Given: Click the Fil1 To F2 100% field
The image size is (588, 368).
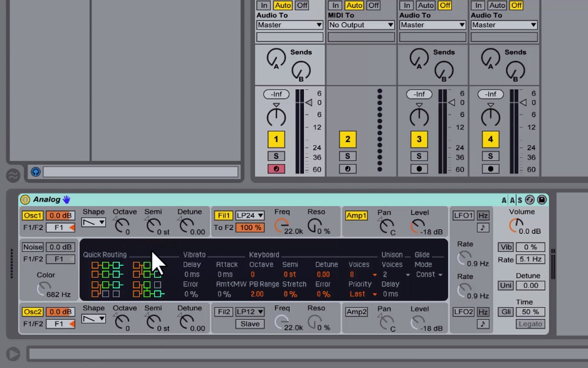Looking at the screenshot, I should coord(250,227).
